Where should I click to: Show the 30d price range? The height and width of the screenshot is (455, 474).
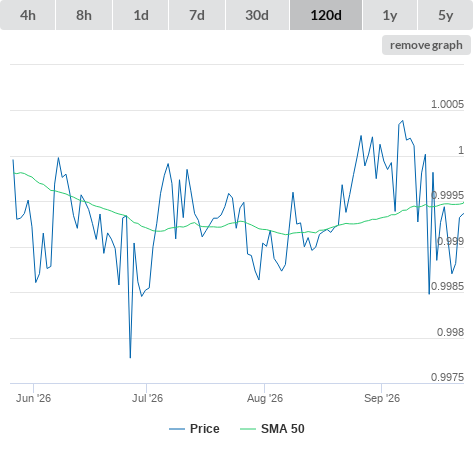click(x=257, y=15)
